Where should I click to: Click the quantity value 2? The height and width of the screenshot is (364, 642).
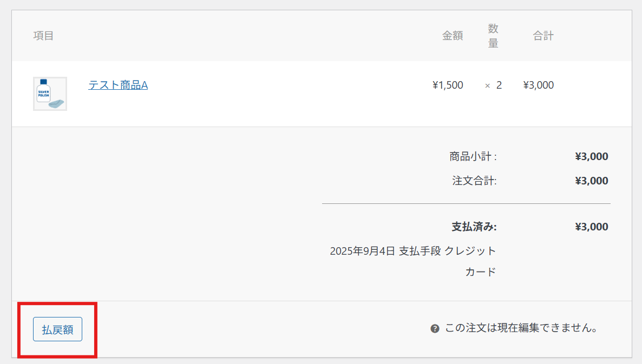pos(499,85)
